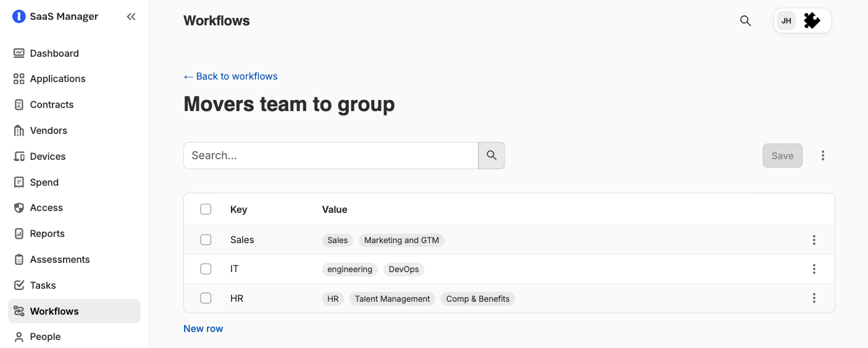868x348 pixels.
Task: Click the IT key cell
Action: (x=235, y=269)
